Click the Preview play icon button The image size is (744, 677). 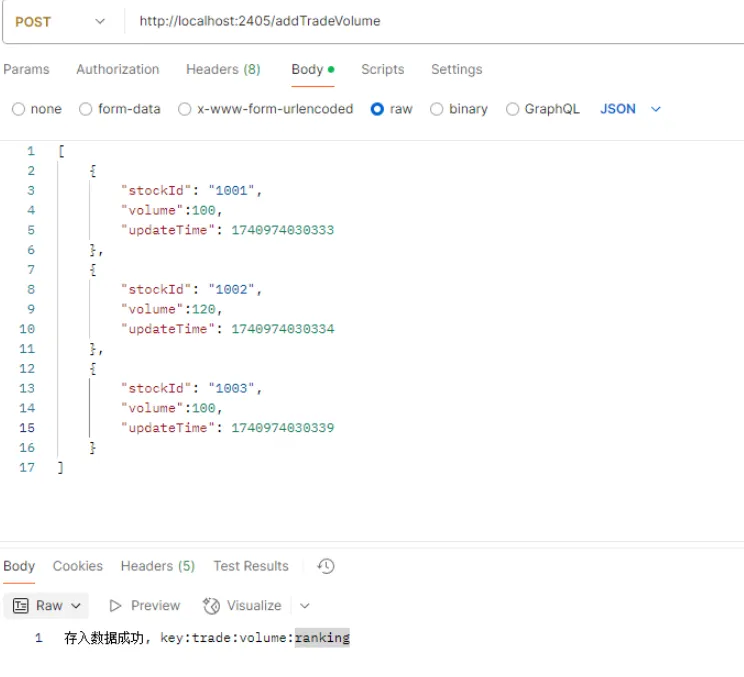tap(115, 605)
